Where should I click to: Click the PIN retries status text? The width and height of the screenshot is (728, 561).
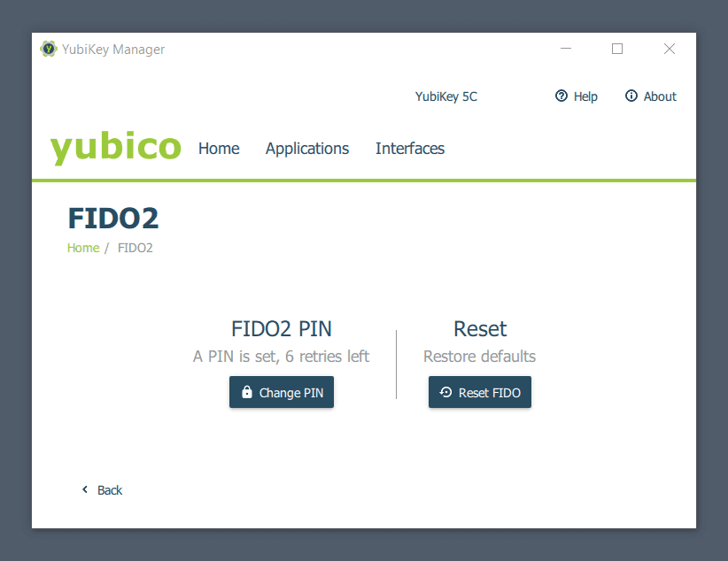[281, 356]
